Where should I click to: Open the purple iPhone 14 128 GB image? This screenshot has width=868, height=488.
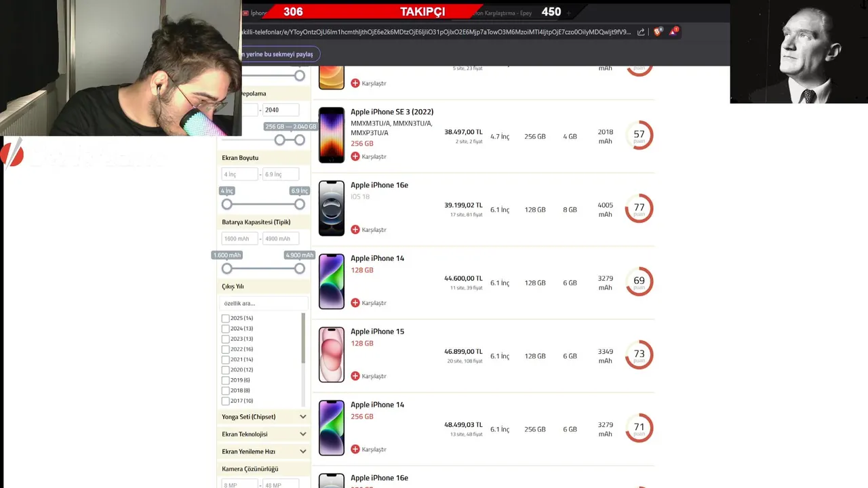(332, 281)
